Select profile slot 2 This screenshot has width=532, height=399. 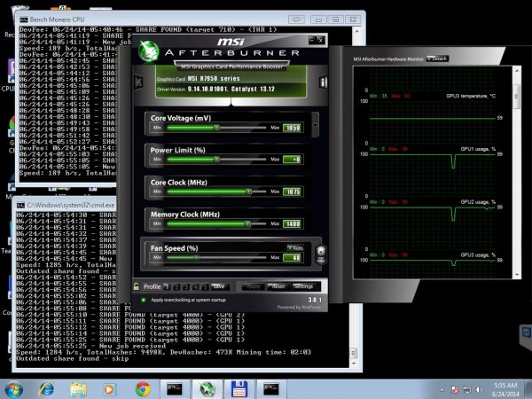point(176,286)
